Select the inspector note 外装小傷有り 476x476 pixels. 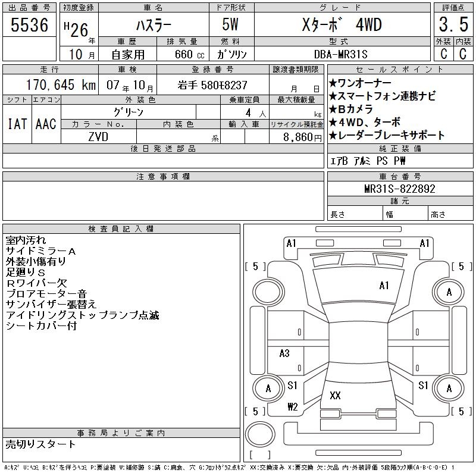tap(36, 262)
